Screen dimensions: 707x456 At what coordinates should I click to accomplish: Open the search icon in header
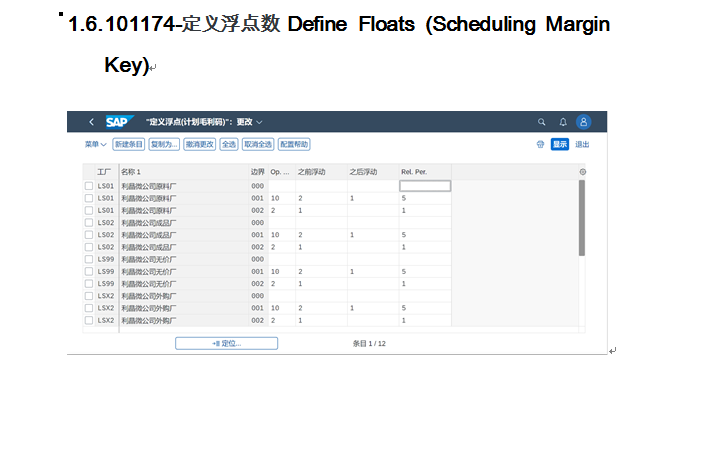pyautogui.click(x=542, y=122)
